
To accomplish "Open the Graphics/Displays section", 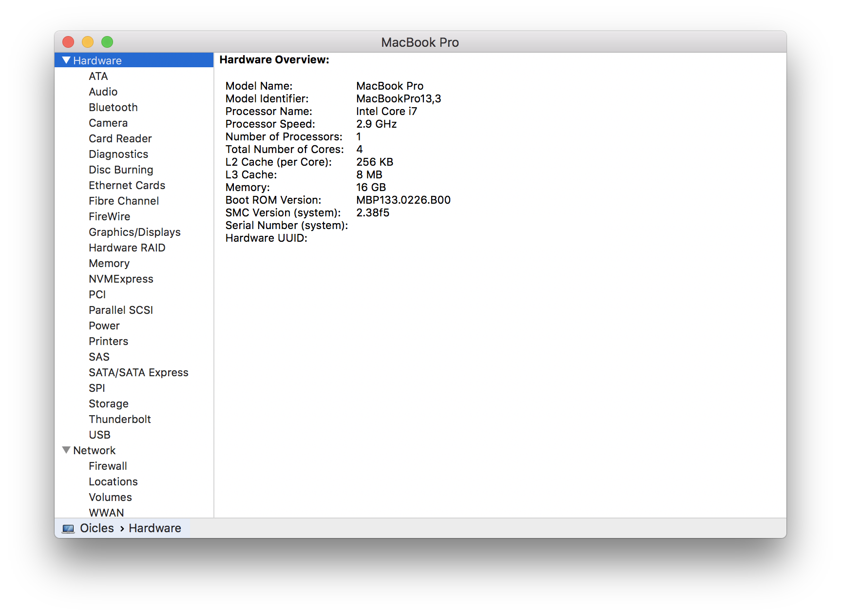I will coord(134,232).
